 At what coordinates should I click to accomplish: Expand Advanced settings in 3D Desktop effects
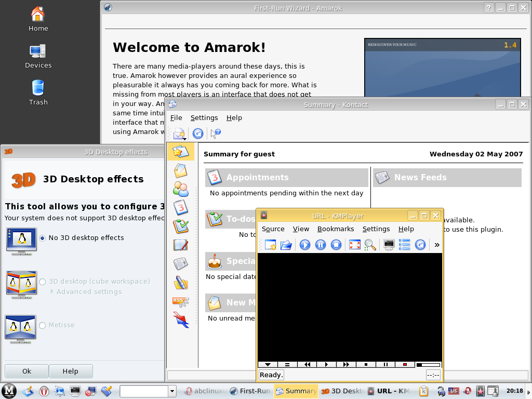[52, 291]
